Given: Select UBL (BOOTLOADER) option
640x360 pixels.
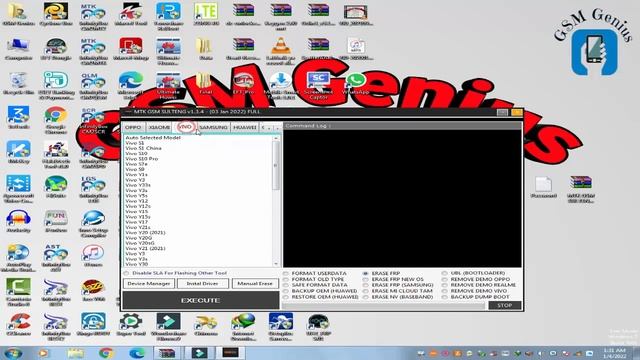Looking at the screenshot, I should 473,273.
